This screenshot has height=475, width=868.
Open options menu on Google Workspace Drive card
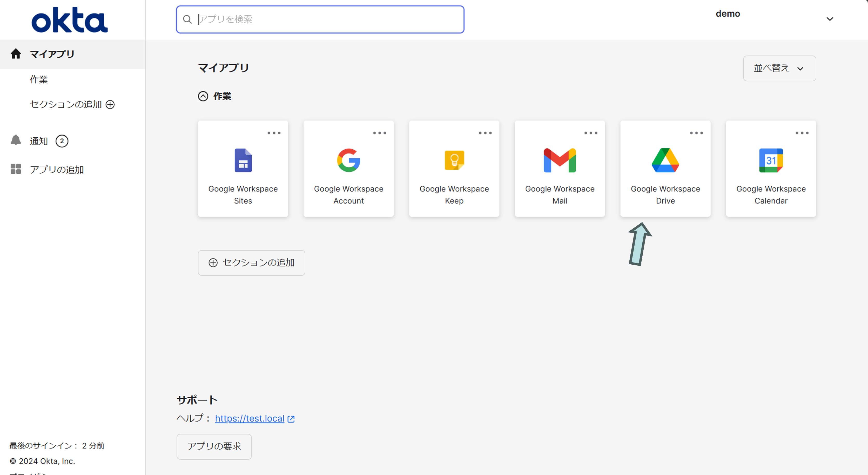pyautogui.click(x=696, y=133)
